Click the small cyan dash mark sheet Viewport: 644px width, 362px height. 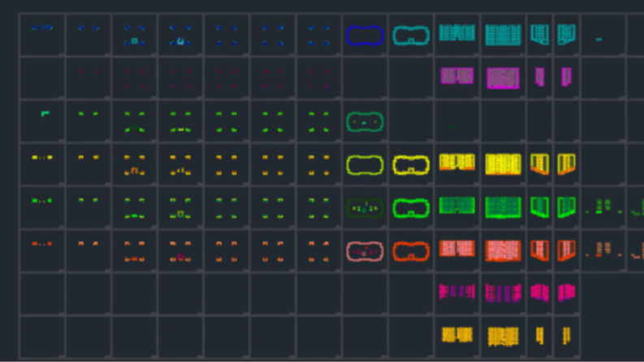tap(599, 40)
